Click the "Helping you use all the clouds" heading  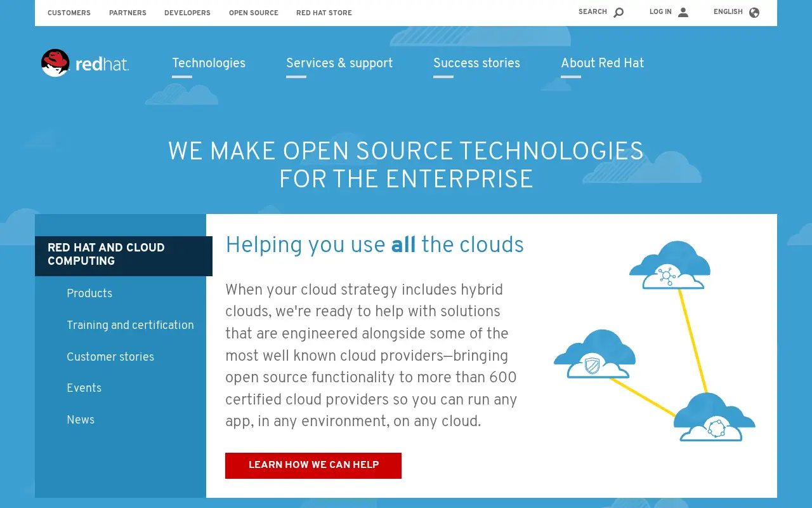(375, 245)
